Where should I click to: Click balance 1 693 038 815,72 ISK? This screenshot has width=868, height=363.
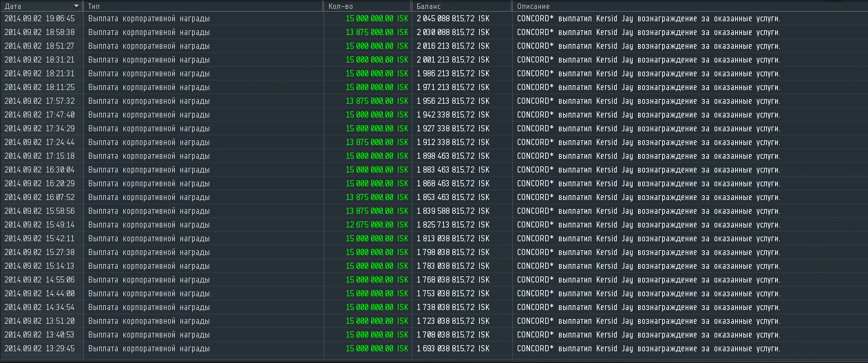(453, 349)
